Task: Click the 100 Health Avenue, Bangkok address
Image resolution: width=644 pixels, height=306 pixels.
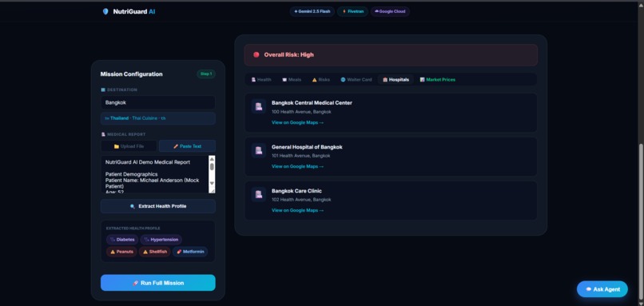Action: coord(301,112)
